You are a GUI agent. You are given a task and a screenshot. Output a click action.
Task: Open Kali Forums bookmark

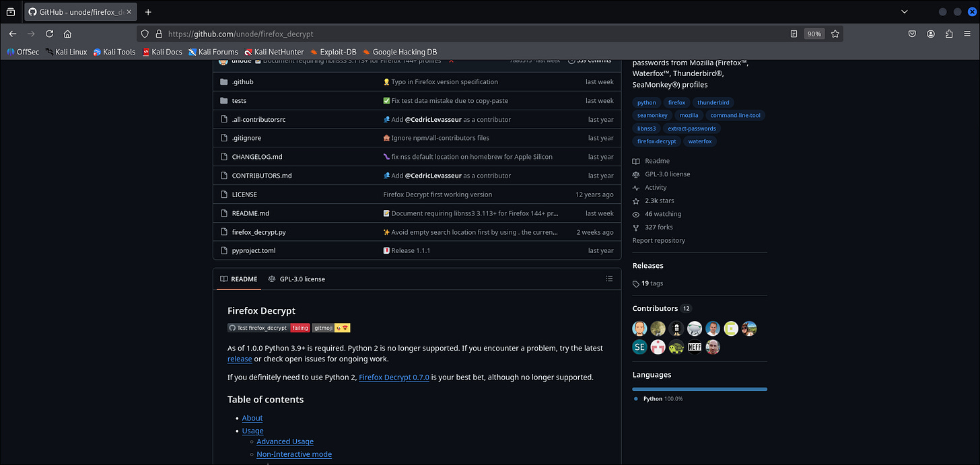213,52
